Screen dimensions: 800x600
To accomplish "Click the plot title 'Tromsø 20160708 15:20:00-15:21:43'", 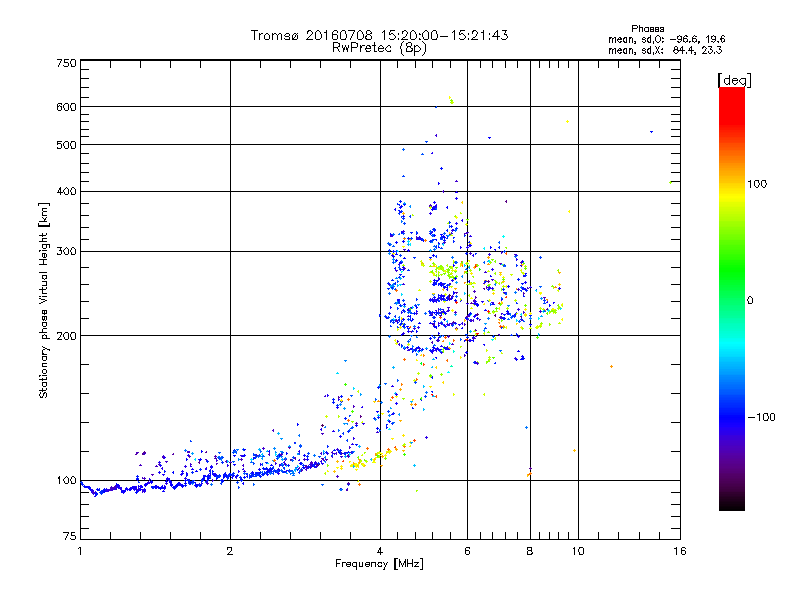I will (379, 35).
